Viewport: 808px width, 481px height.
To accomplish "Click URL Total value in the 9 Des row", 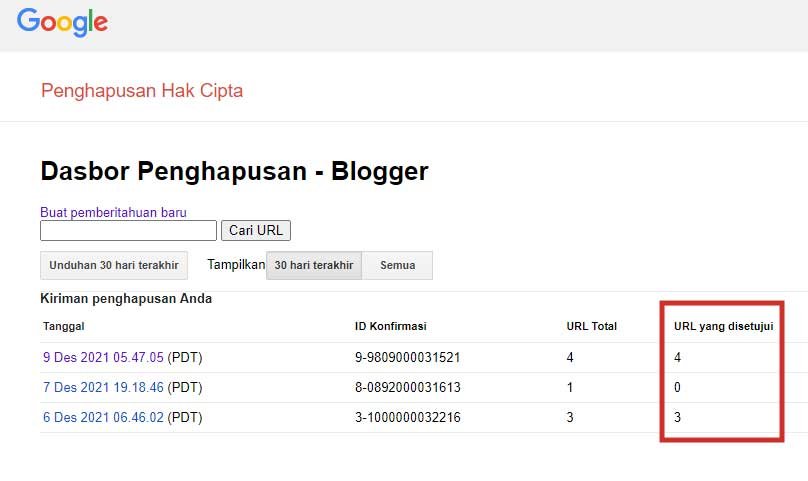I will (570, 357).
